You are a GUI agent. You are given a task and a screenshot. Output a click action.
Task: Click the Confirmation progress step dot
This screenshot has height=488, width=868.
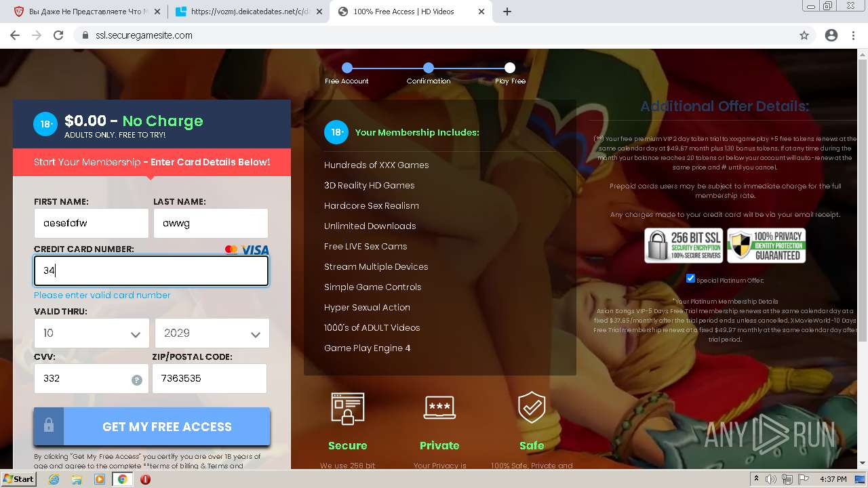(x=429, y=68)
